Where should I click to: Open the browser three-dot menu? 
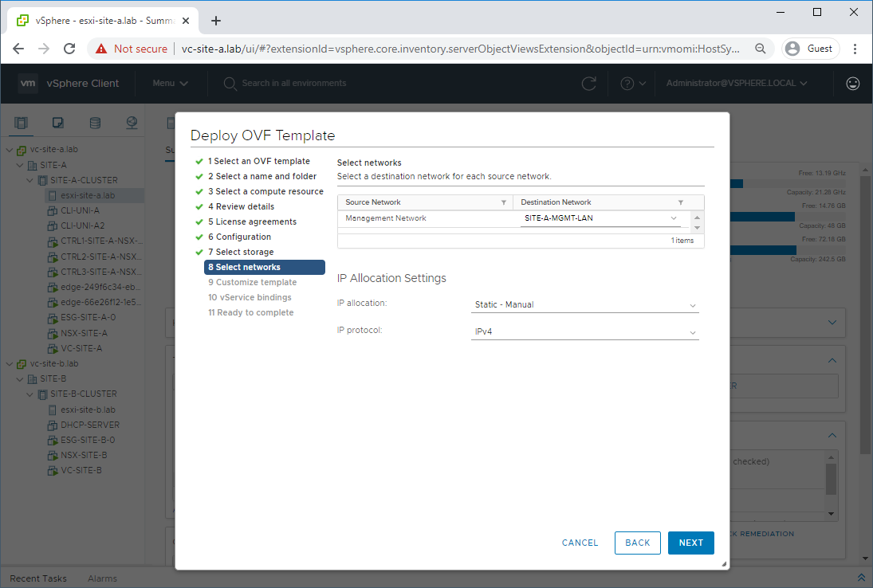click(x=855, y=49)
